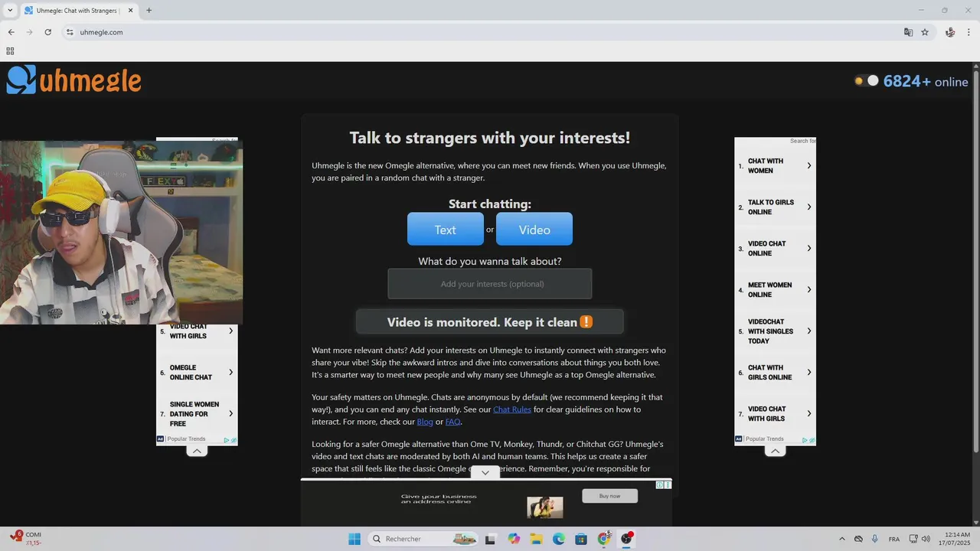Image resolution: width=980 pixels, height=551 pixels.
Task: Open the bottom ad info icon
Action: [x=661, y=485]
